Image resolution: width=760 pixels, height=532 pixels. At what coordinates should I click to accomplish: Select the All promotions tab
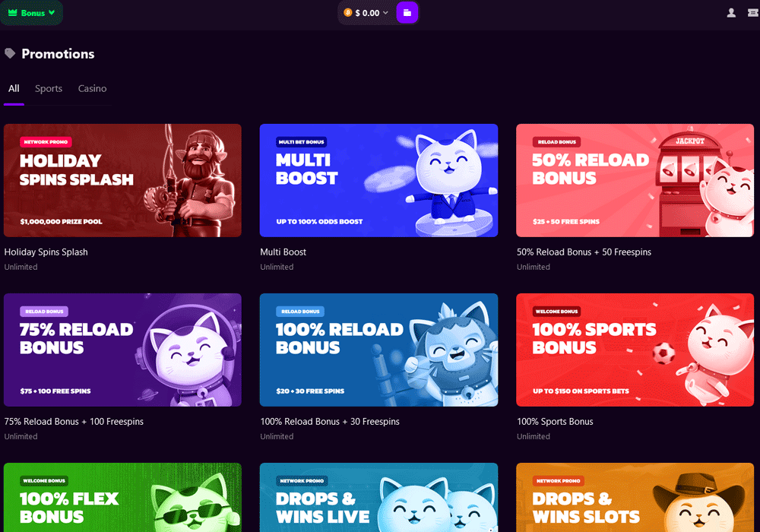[x=14, y=89]
